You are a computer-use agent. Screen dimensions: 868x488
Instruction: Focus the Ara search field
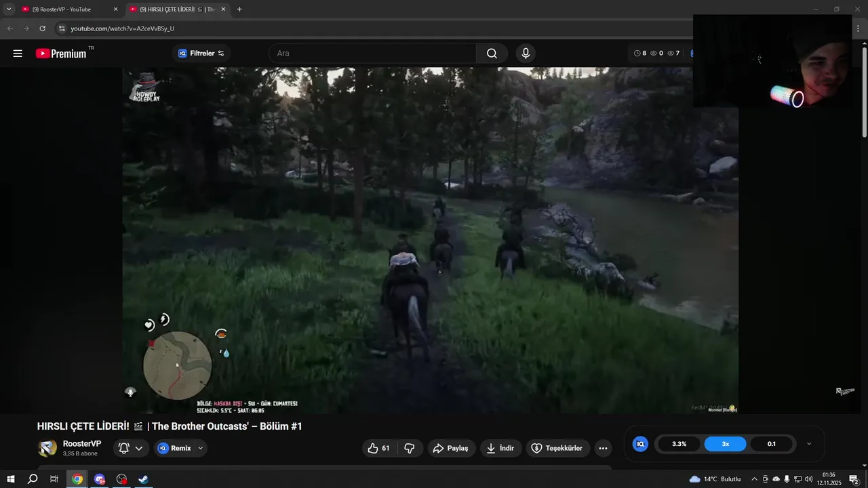pos(372,54)
